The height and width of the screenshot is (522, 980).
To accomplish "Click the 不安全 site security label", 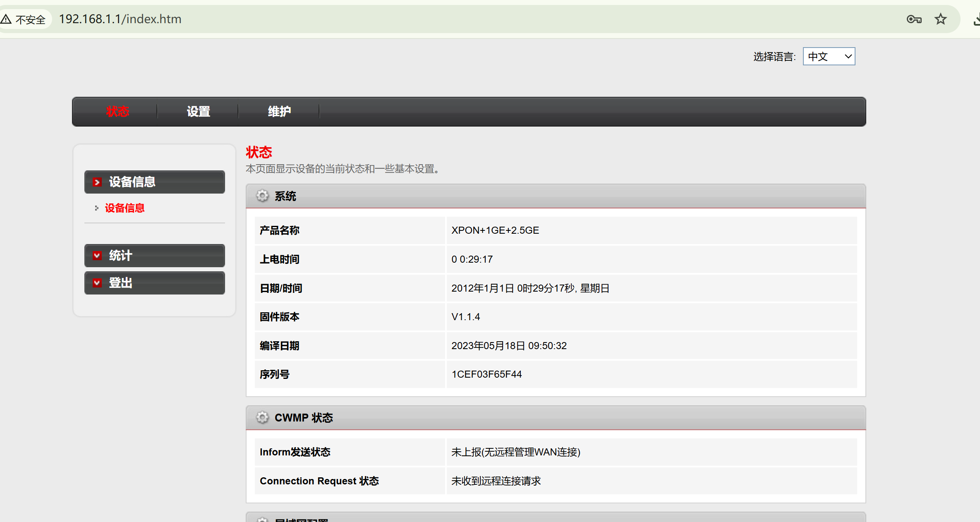I will click(x=30, y=19).
